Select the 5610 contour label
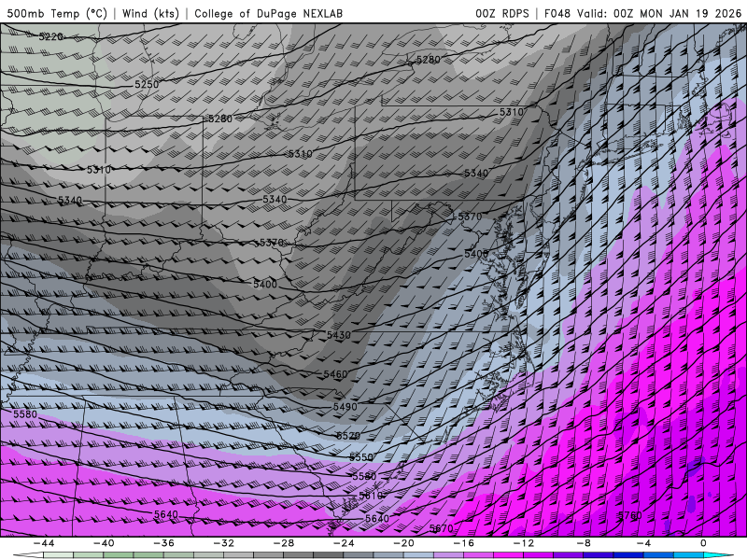This screenshot has height=560, width=747. click(371, 496)
